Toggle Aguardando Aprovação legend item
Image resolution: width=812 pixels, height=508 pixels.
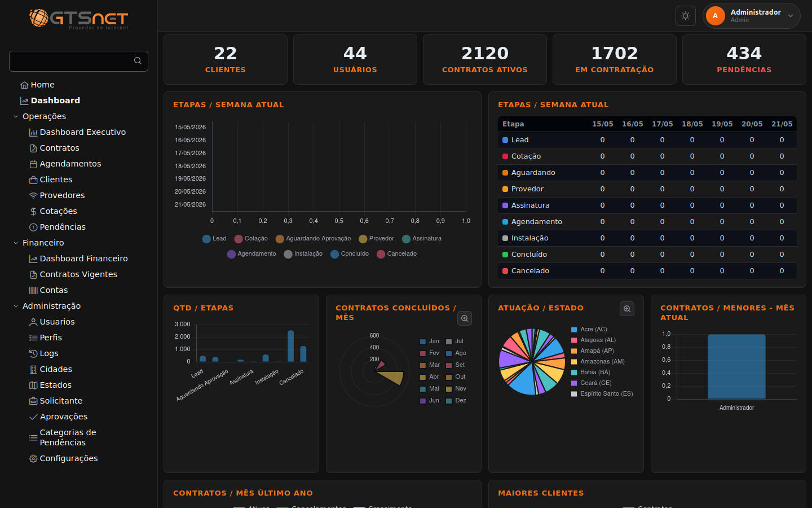tap(313, 239)
